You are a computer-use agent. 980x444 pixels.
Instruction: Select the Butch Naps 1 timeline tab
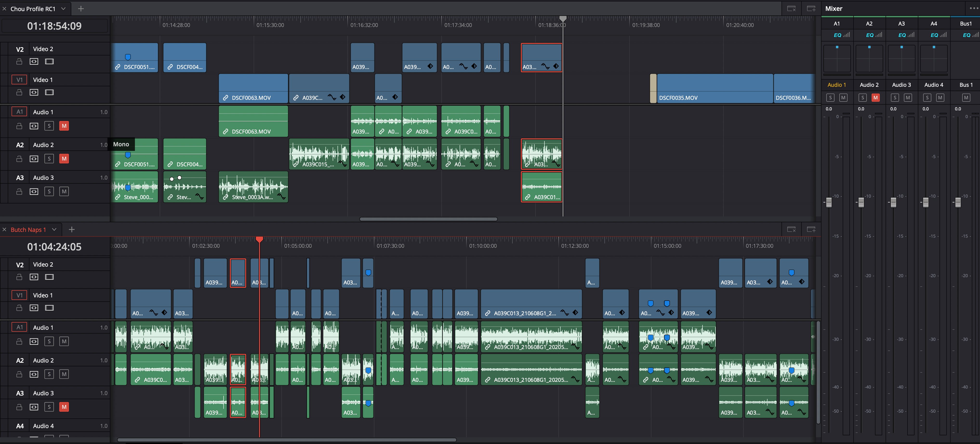pos(28,230)
